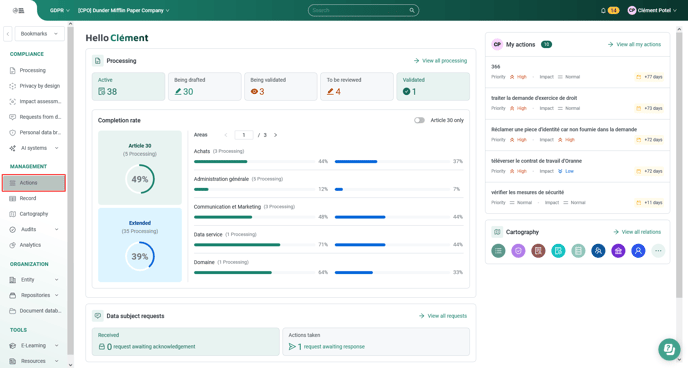
Task: Click '1 request awaiting response'
Action: (326, 347)
